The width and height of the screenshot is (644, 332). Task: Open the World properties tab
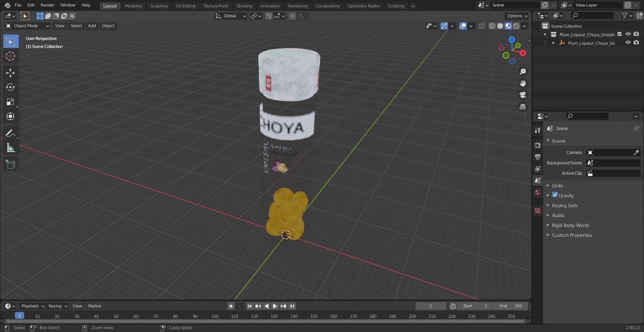click(537, 192)
